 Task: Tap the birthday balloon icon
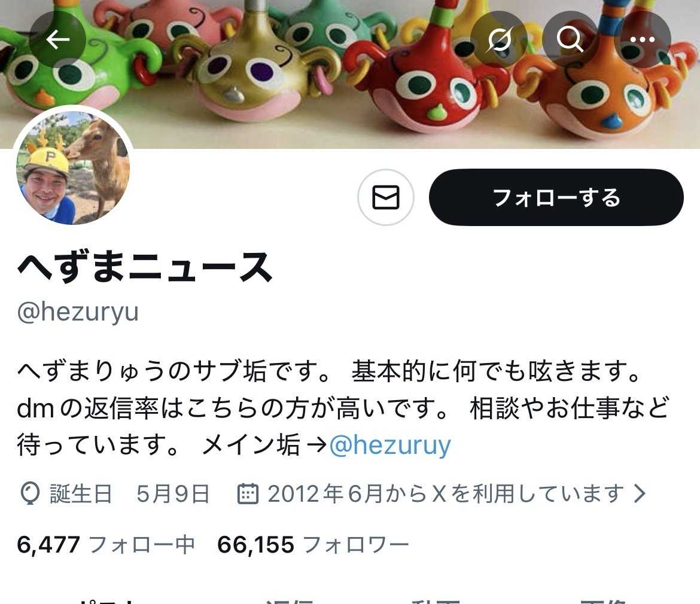click(30, 493)
